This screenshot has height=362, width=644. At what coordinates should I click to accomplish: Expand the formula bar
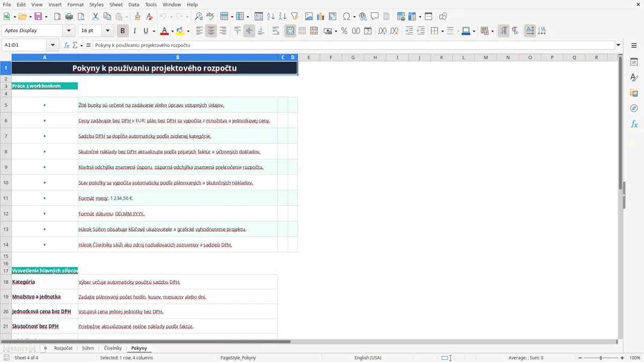pyautogui.click(x=618, y=45)
